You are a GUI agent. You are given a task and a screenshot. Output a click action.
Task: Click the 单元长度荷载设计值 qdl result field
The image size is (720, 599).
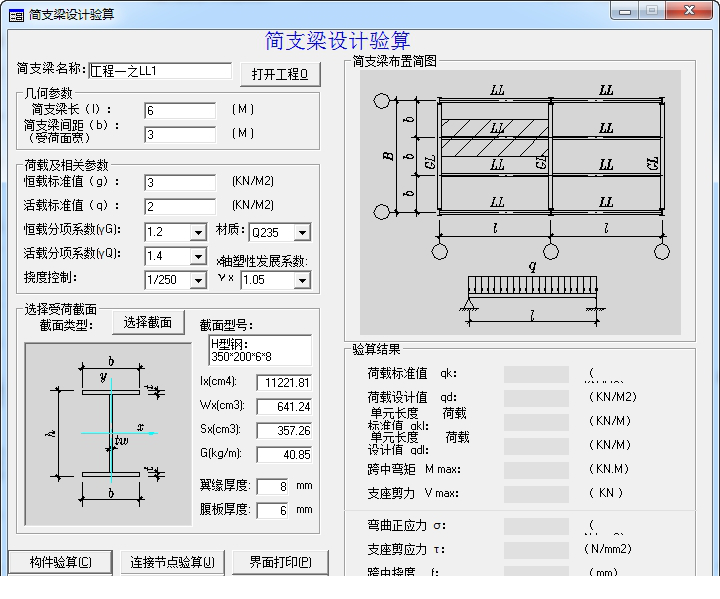536,446
